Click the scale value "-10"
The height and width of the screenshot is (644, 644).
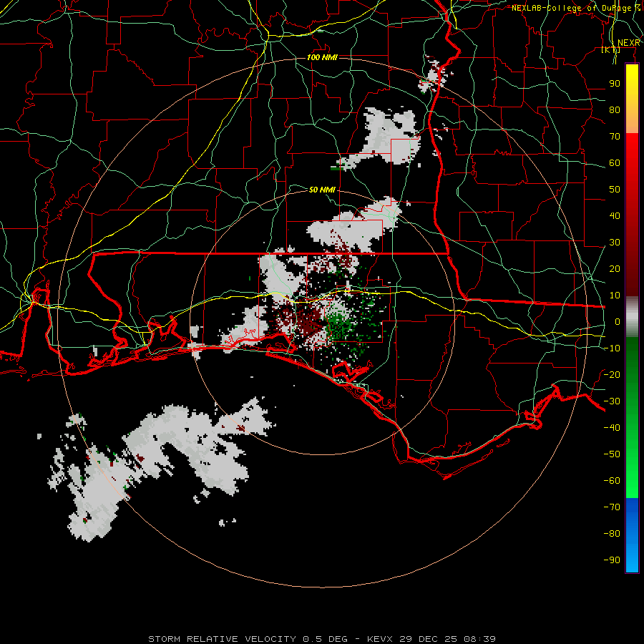612,348
